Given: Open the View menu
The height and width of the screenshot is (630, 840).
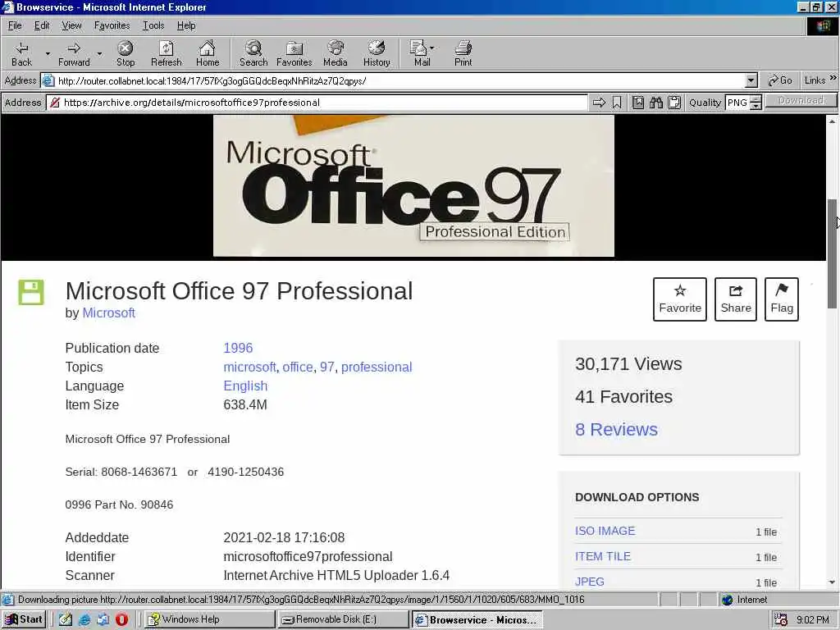Looking at the screenshot, I should click(x=71, y=25).
